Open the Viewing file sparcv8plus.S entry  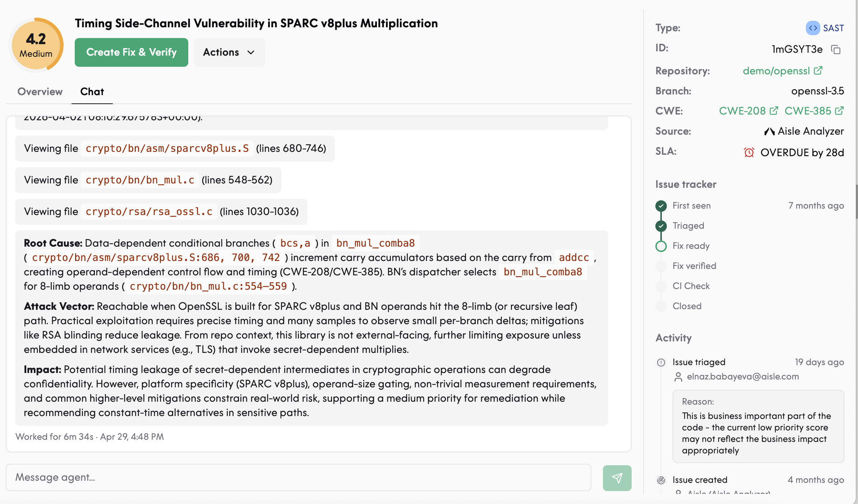tap(175, 149)
